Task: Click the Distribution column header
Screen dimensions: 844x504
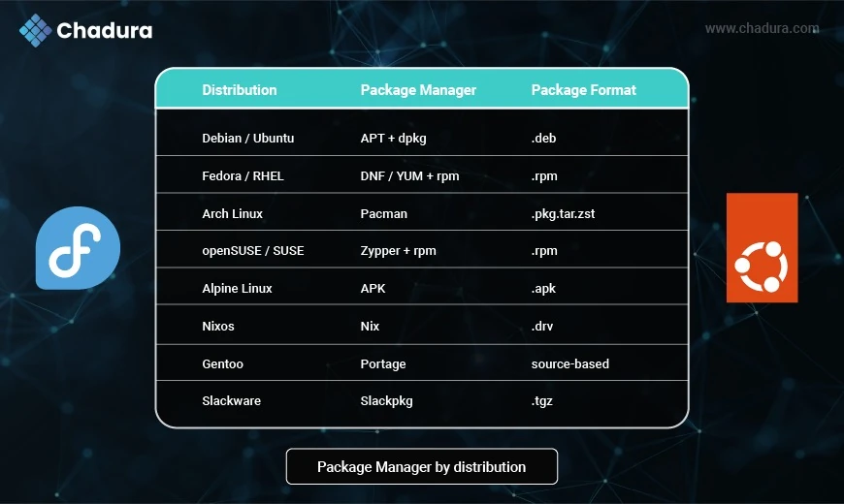Action: point(240,90)
